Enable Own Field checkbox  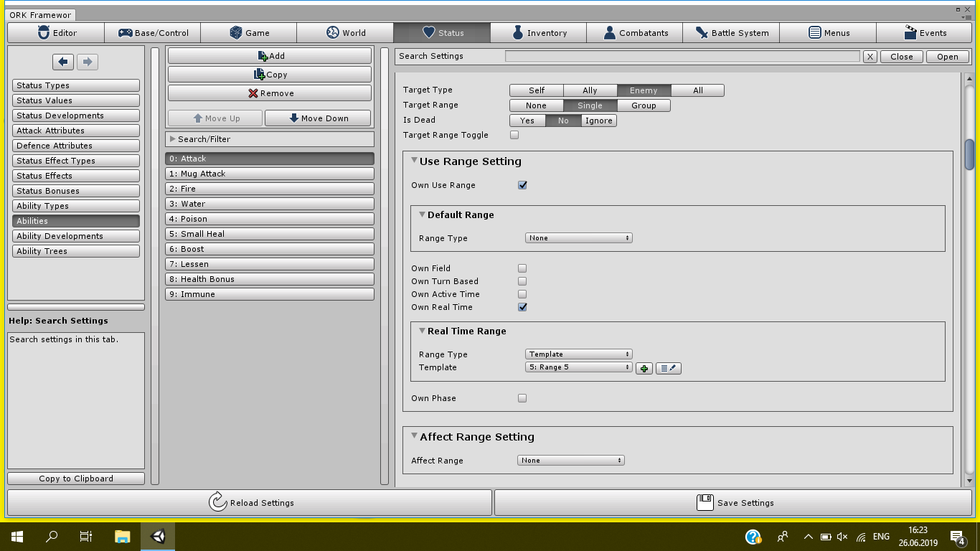click(x=522, y=268)
